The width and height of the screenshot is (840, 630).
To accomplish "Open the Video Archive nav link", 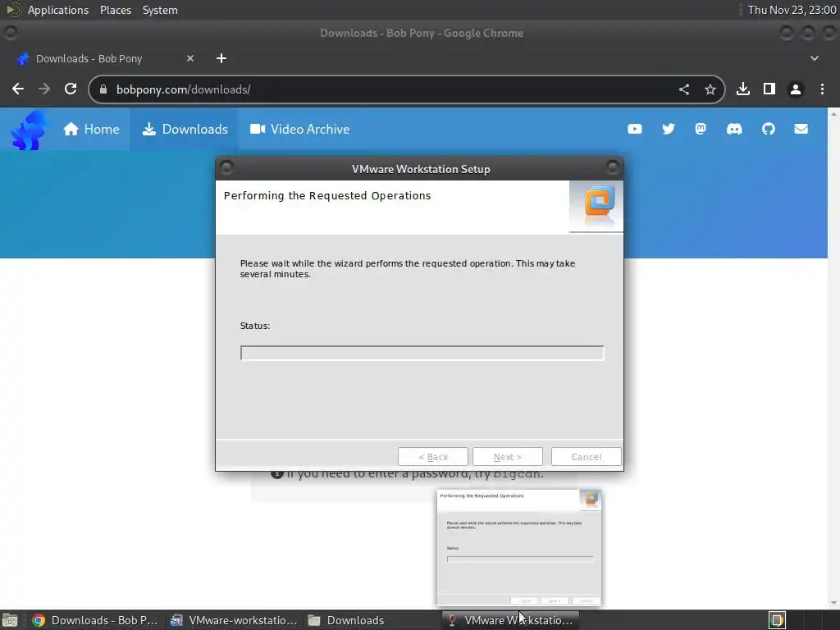I will pyautogui.click(x=300, y=129).
